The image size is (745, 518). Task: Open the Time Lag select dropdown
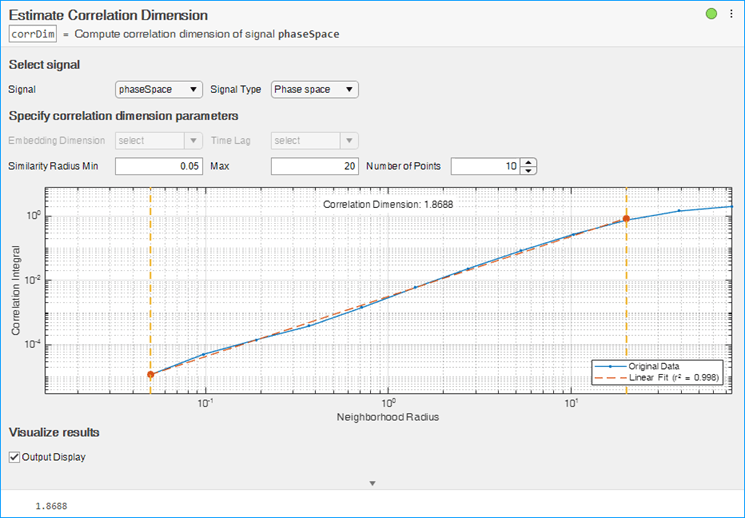click(x=314, y=141)
